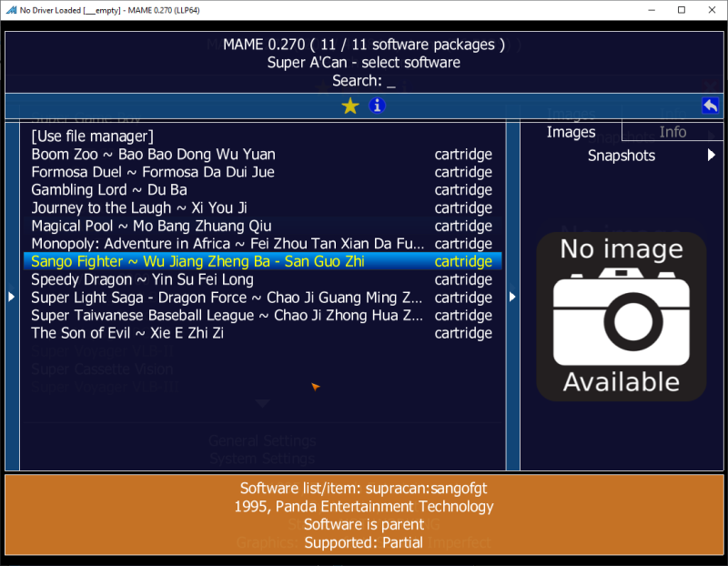The height and width of the screenshot is (566, 728).
Task: Select Boom Zoo ~ Bao Bao Dong Wu Yuan
Action: pyautogui.click(x=262, y=154)
